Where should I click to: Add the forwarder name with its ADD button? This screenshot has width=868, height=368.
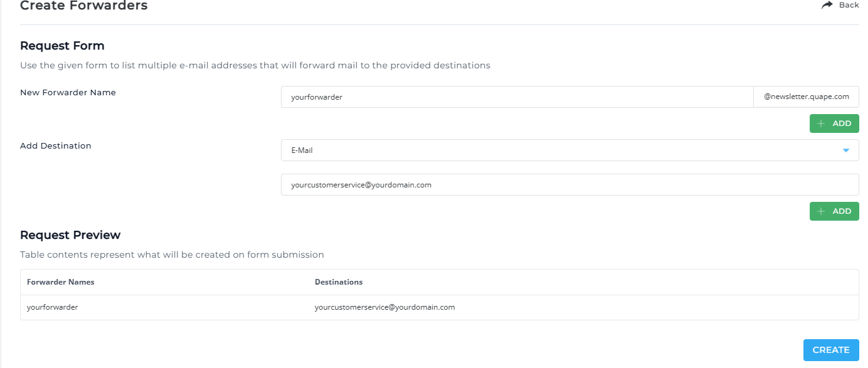point(834,124)
